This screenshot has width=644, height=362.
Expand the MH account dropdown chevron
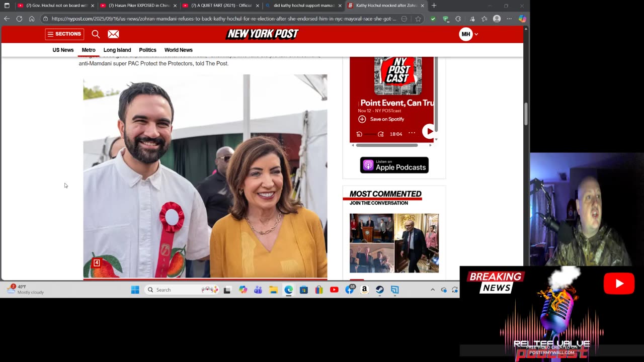click(476, 34)
